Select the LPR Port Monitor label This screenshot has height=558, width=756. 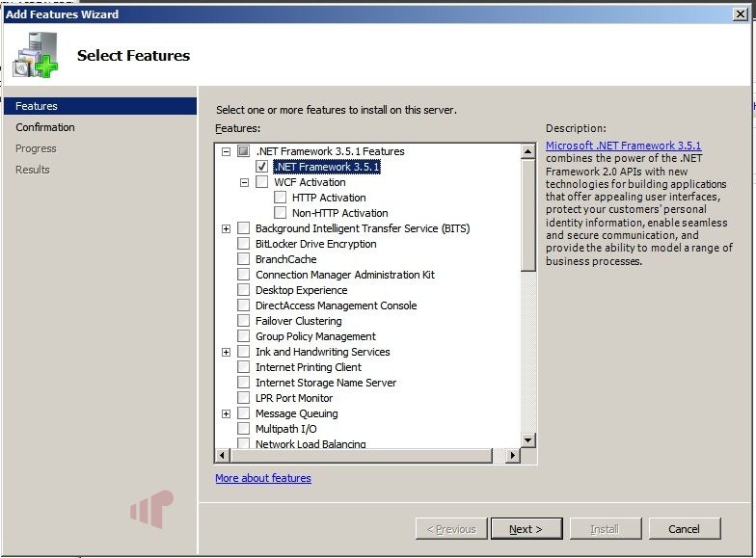[x=294, y=398]
